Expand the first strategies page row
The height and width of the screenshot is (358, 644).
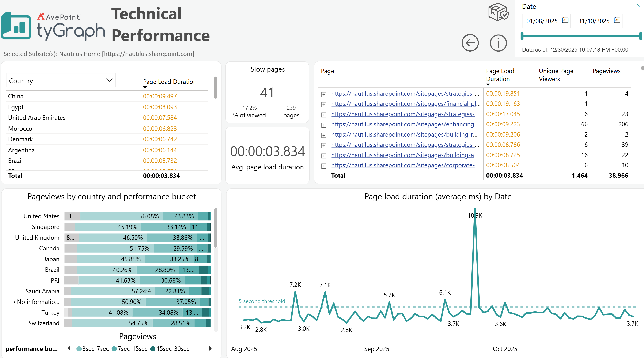[324, 94]
